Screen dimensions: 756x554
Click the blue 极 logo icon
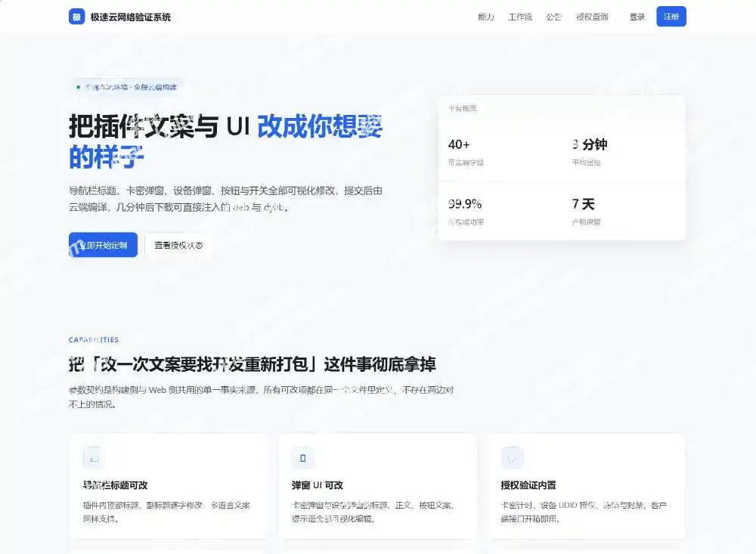point(76,17)
